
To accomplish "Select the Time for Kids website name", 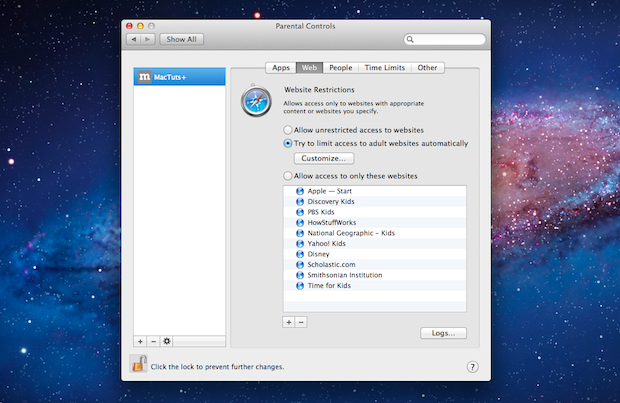I will [x=329, y=286].
